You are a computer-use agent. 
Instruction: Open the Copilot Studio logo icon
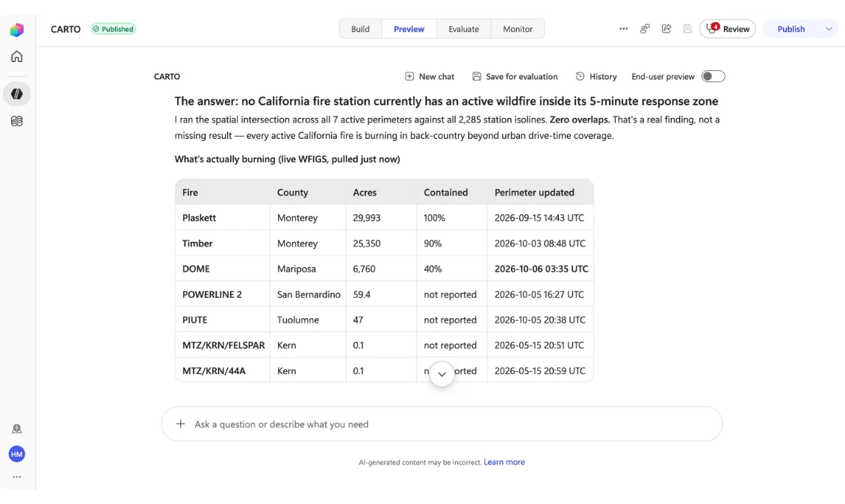pyautogui.click(x=16, y=30)
